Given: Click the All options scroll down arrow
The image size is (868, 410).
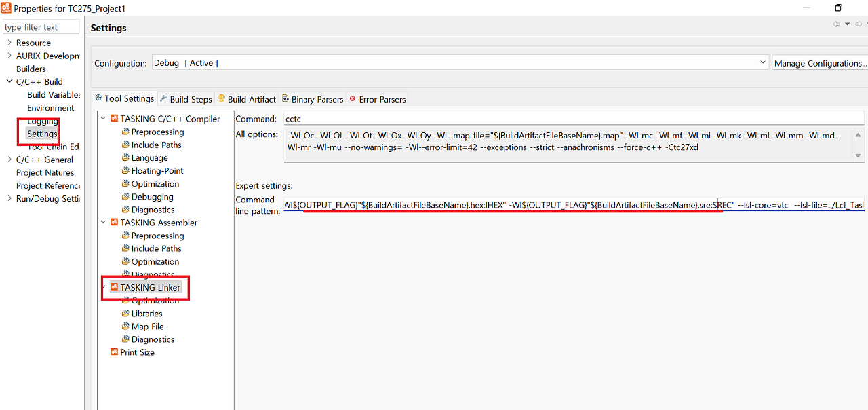Looking at the screenshot, I should [858, 156].
